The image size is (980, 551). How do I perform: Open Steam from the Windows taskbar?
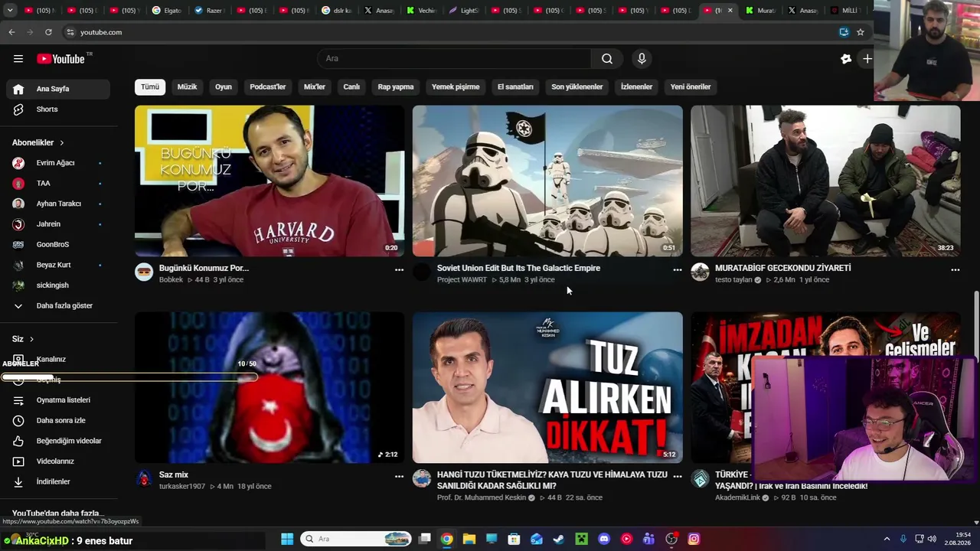click(x=559, y=539)
